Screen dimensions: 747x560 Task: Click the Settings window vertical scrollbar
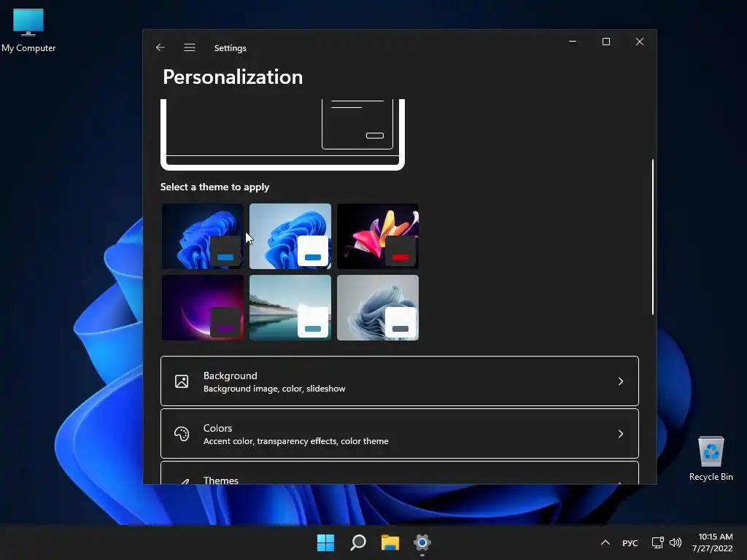pyautogui.click(x=653, y=237)
